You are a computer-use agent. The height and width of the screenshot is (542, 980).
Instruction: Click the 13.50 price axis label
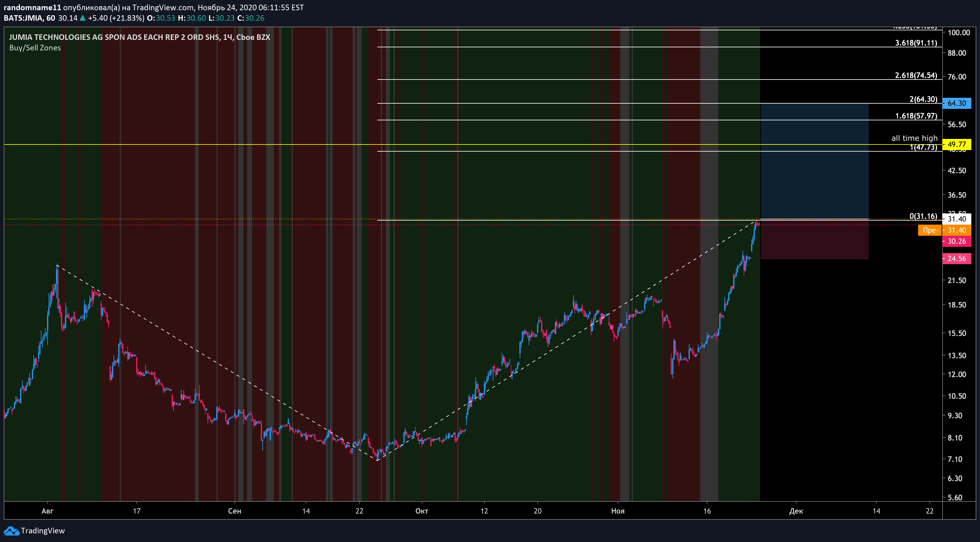[957, 356]
